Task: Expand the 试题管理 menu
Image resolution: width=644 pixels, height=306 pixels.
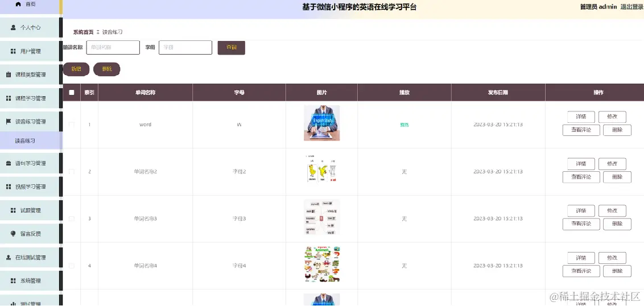Action: tap(30, 210)
